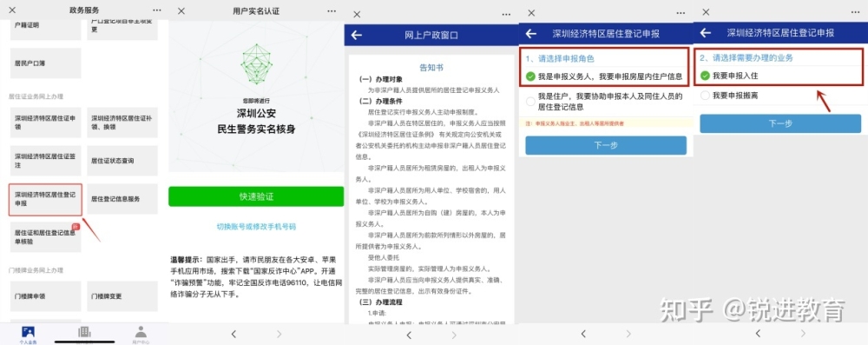Image resolution: width=868 pixels, height=345 pixels.
Task: Open 切换账号或修改手机号码 link
Action: click(x=256, y=226)
